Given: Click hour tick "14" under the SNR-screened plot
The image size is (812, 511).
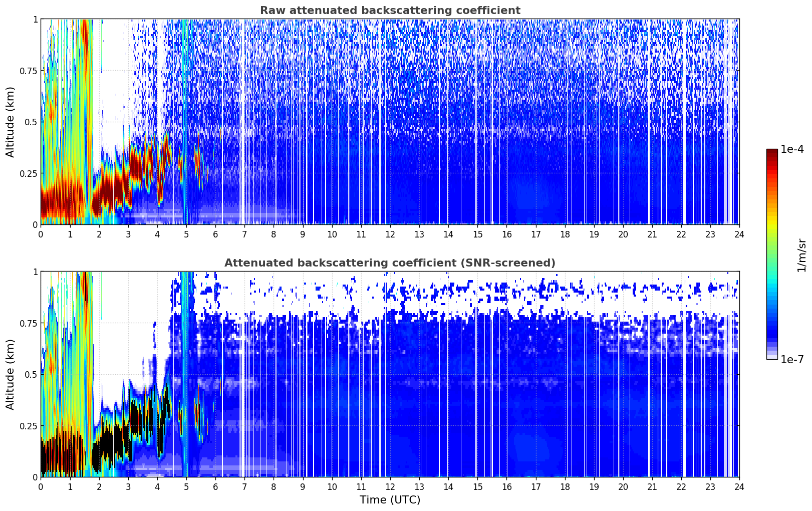Looking at the screenshot, I should pyautogui.click(x=448, y=486).
